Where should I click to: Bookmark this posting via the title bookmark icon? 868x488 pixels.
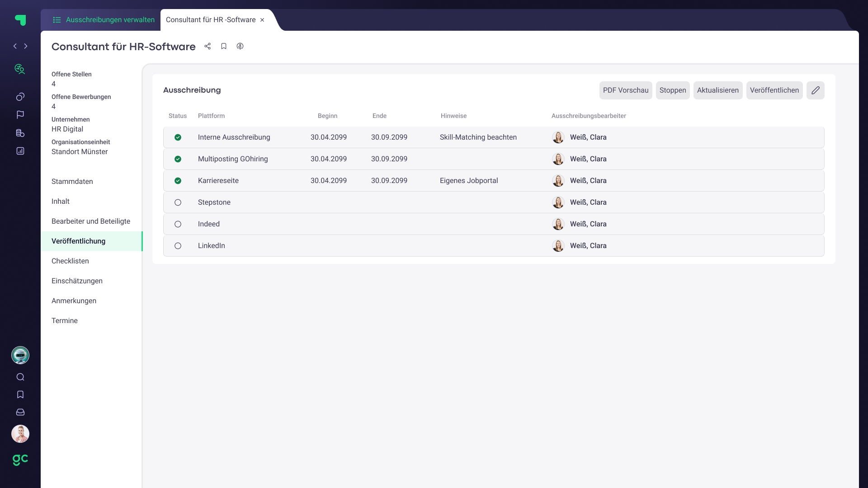pyautogui.click(x=224, y=46)
